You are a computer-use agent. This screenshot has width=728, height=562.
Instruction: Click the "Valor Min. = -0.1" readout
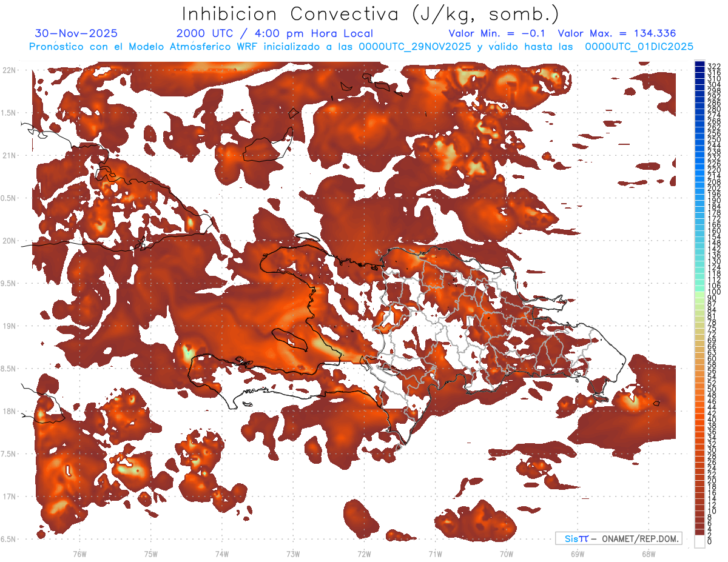[498, 33]
